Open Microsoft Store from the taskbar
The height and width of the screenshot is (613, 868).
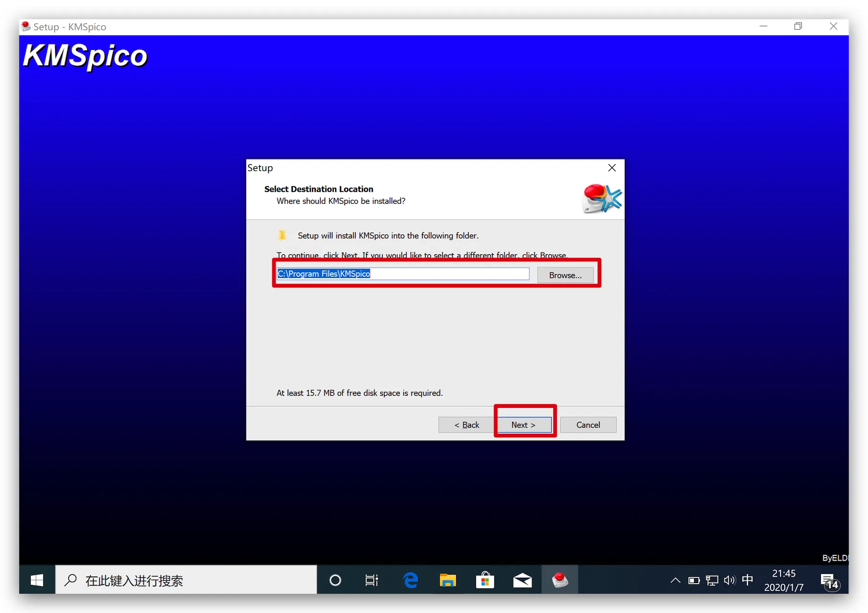pos(485,580)
